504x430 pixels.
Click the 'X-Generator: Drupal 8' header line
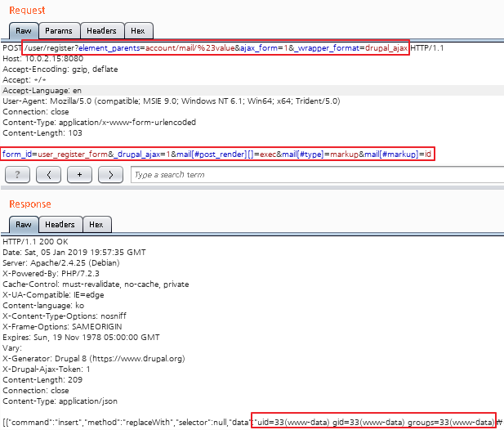coord(94,358)
